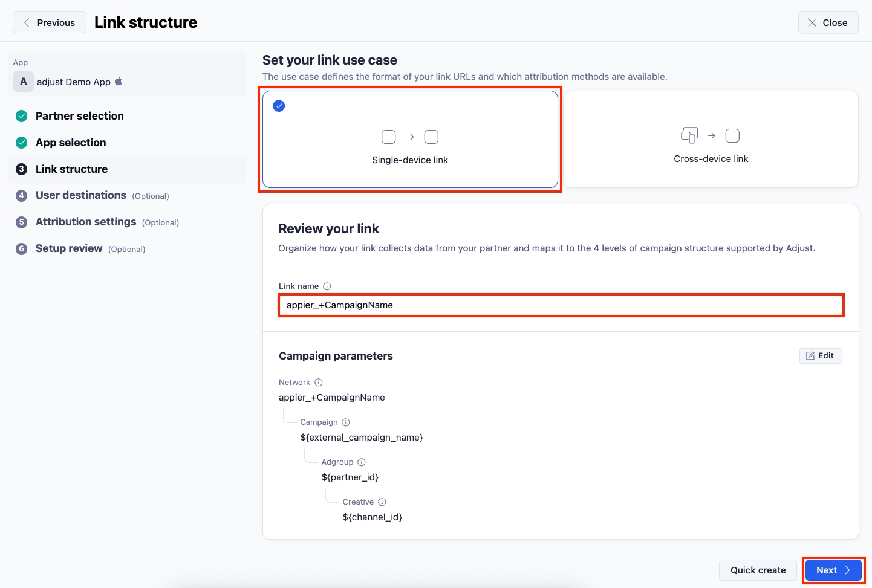The height and width of the screenshot is (588, 872).
Task: Go to User destinations step
Action: click(81, 195)
